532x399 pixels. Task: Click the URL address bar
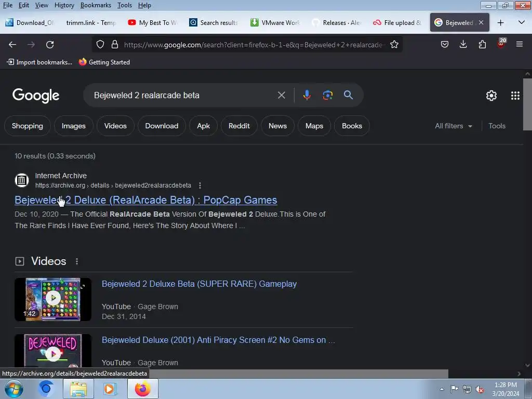tap(253, 45)
